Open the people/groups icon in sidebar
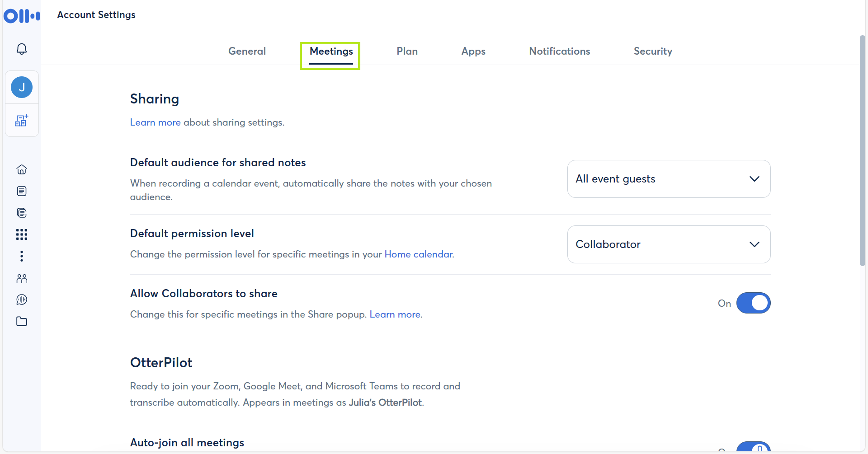This screenshot has height=454, width=868. tap(22, 278)
